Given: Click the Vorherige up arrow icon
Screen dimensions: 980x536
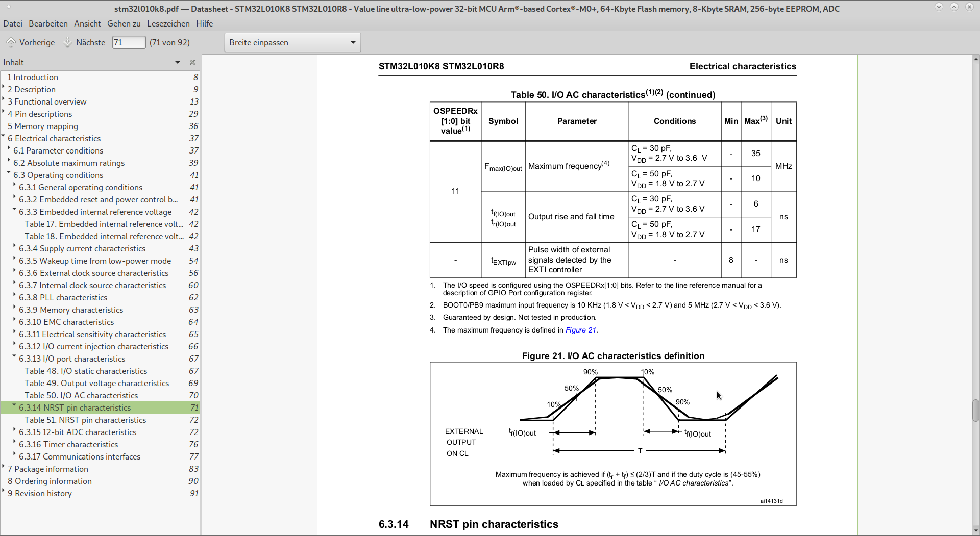Looking at the screenshot, I should (x=11, y=42).
